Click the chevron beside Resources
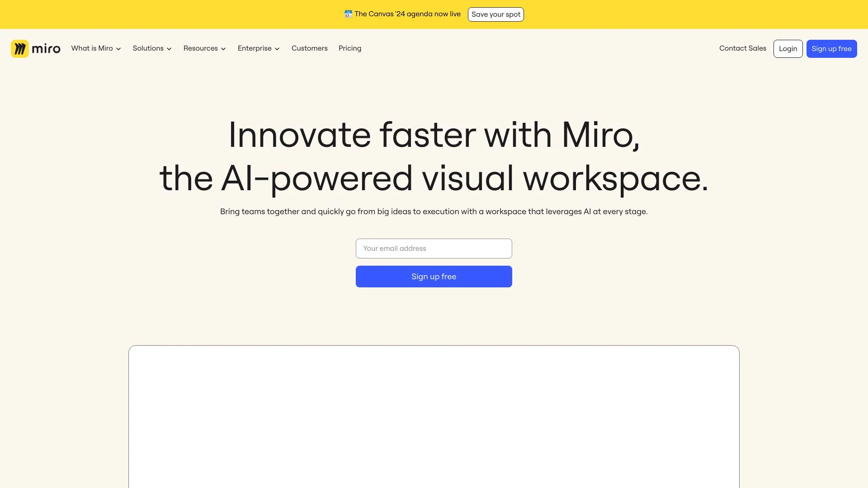This screenshot has height=488, width=868. pos(223,49)
